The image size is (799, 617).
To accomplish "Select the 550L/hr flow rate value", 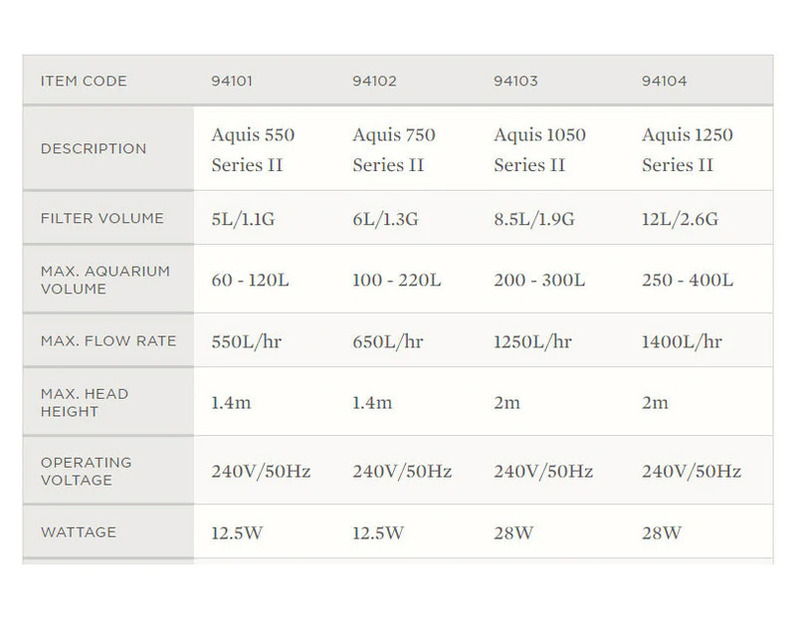I will click(x=246, y=342).
